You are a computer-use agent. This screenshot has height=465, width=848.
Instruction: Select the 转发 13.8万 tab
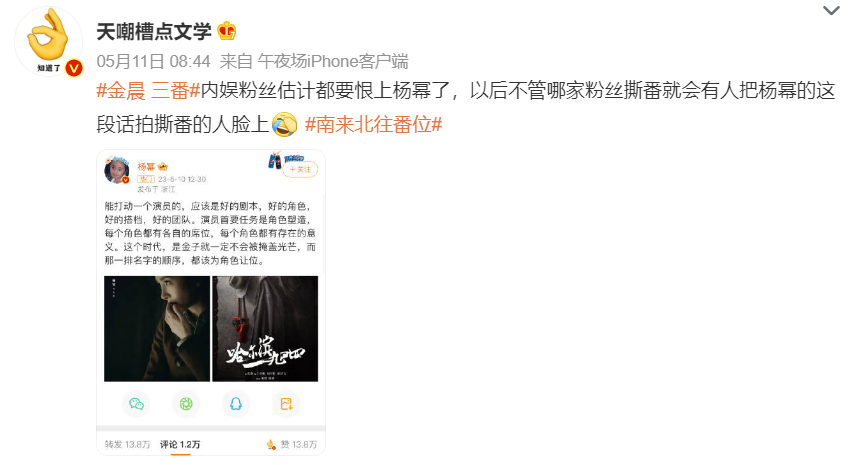pyautogui.click(x=127, y=444)
